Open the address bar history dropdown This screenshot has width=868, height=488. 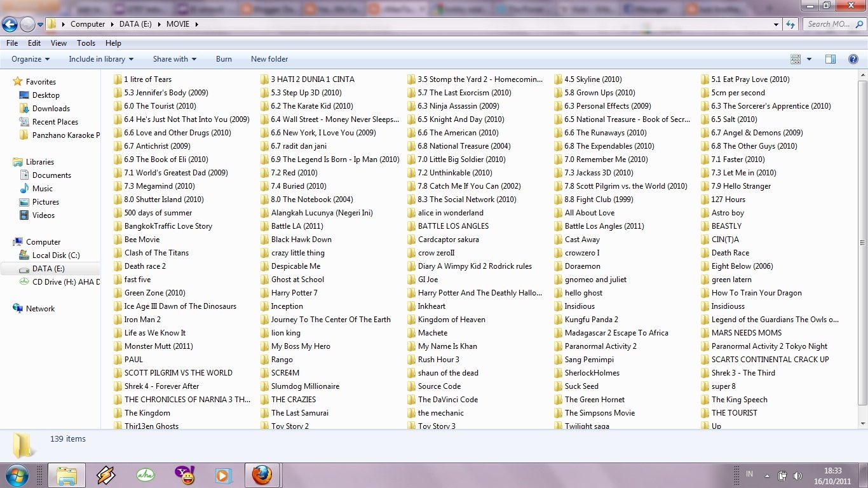[776, 24]
